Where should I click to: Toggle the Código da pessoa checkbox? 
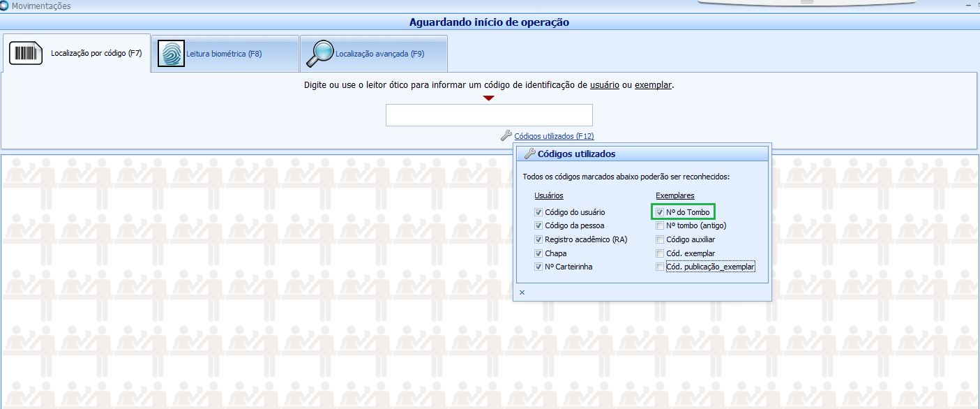tap(538, 226)
